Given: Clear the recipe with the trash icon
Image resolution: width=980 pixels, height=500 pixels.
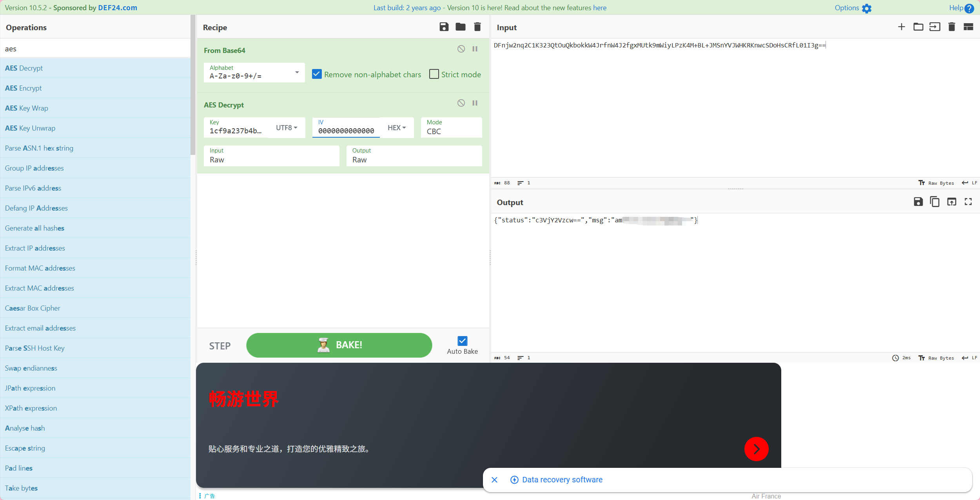Looking at the screenshot, I should click(x=477, y=27).
